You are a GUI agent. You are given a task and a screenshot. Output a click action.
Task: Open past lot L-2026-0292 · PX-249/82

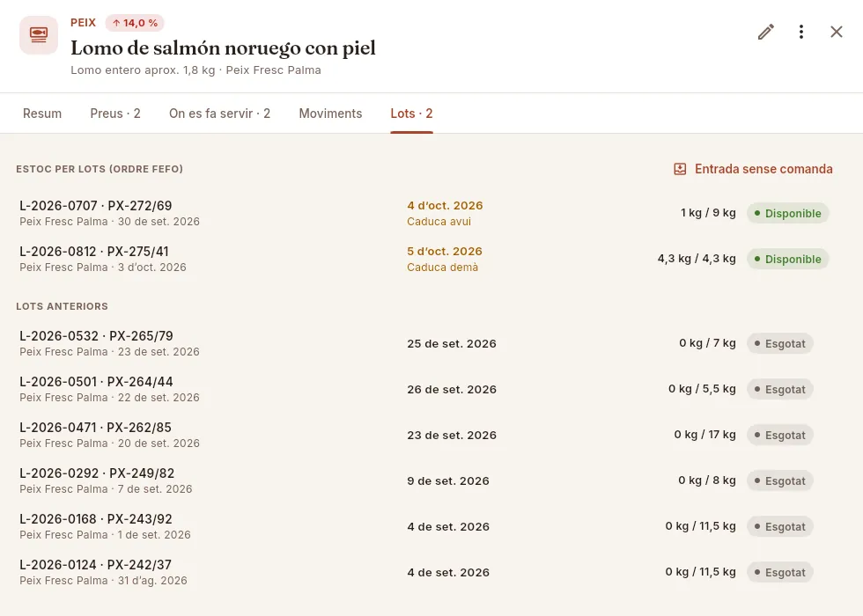click(x=424, y=480)
